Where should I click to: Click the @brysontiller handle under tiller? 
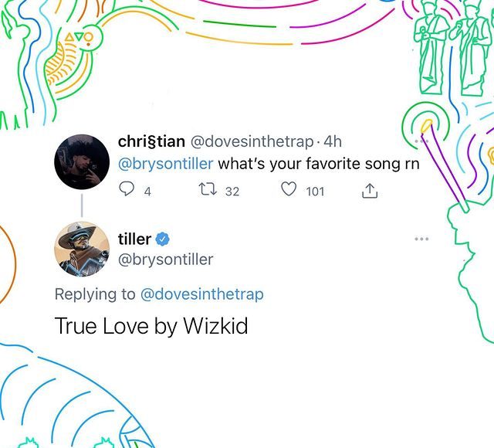click(x=166, y=260)
